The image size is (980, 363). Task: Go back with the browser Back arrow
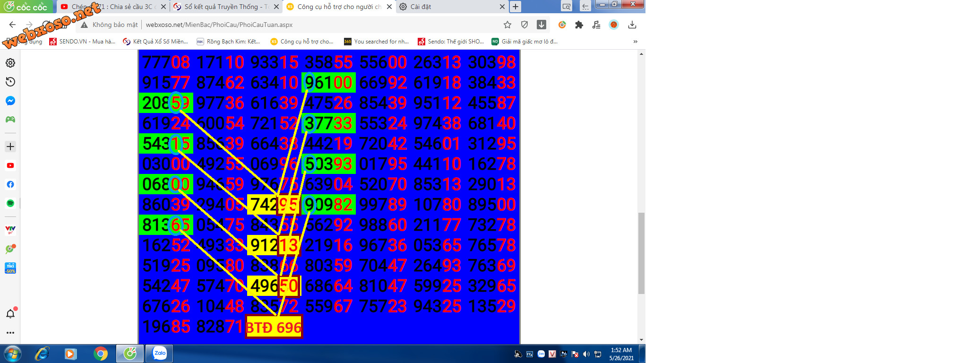[x=12, y=25]
